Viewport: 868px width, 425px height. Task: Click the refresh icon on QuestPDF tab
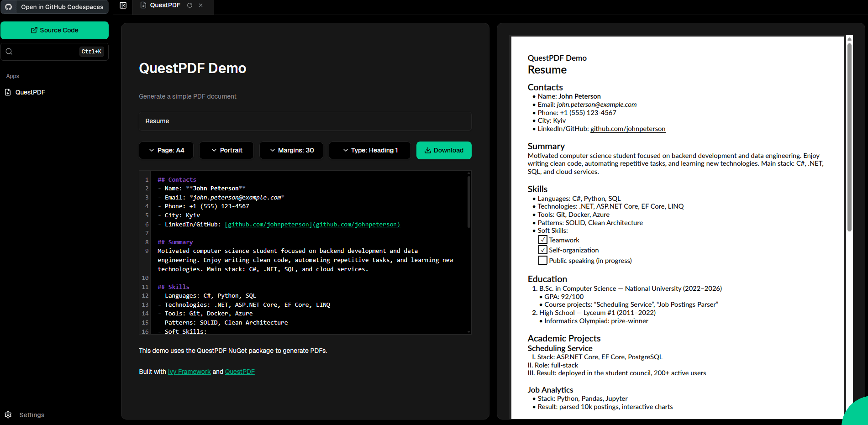189,5
